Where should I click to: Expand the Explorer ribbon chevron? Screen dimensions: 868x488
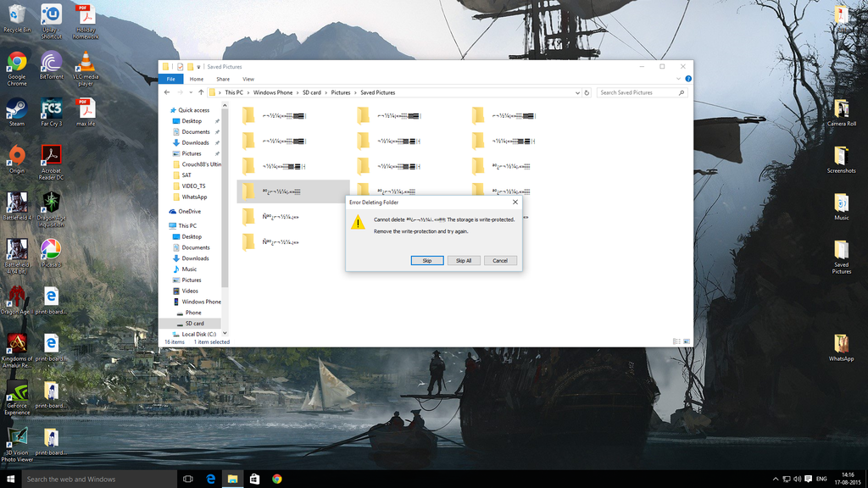[x=679, y=79]
